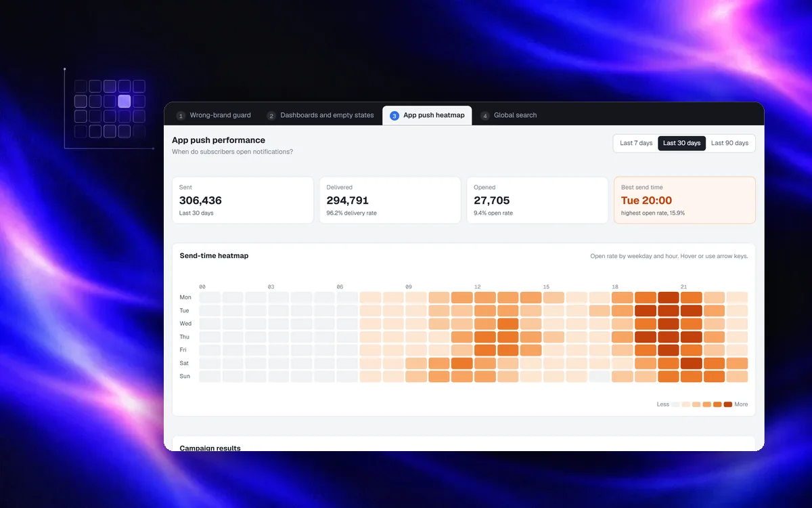Click the subscribers open notifications subtitle
This screenshot has height=508, width=812.
pyautogui.click(x=232, y=152)
